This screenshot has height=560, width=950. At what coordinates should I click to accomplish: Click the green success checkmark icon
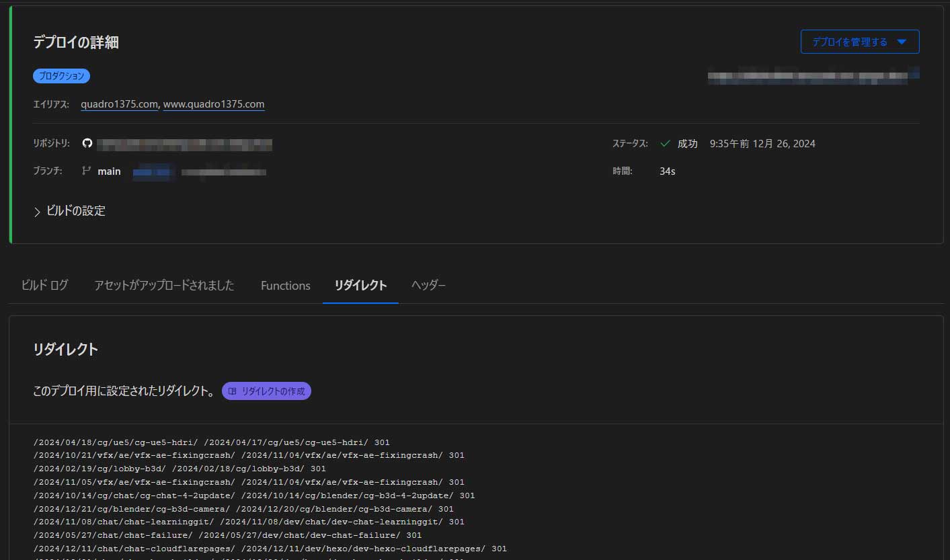665,143
